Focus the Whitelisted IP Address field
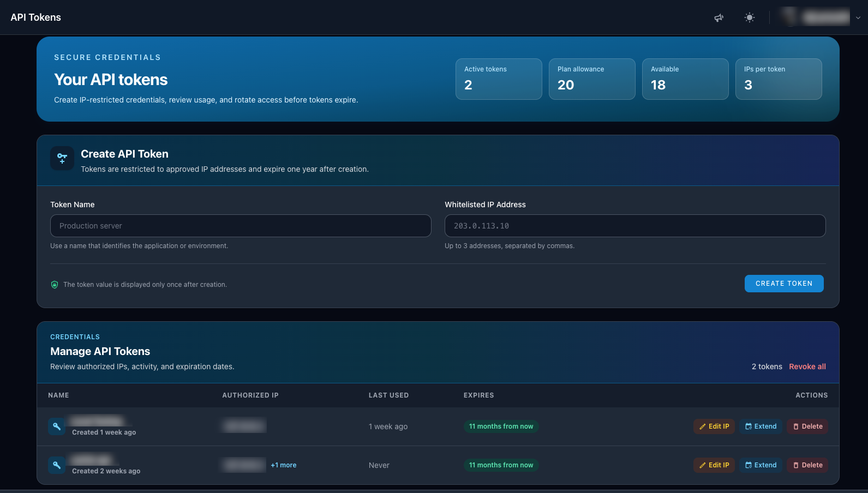This screenshot has width=868, height=493. click(635, 226)
